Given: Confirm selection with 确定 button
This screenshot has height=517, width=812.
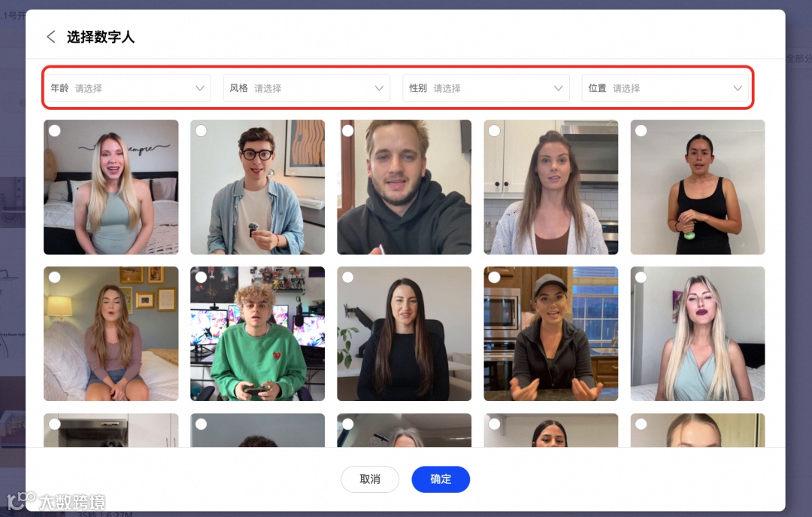Looking at the screenshot, I should click(441, 479).
